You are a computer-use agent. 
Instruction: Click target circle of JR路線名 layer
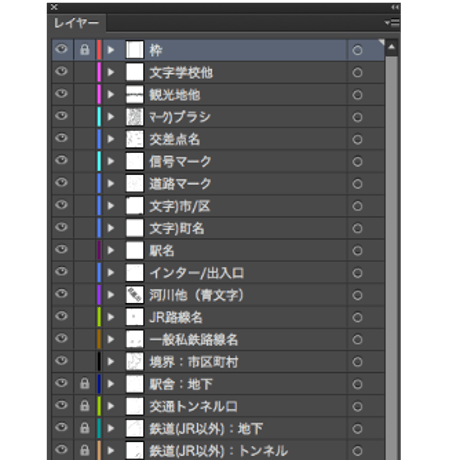(x=357, y=317)
